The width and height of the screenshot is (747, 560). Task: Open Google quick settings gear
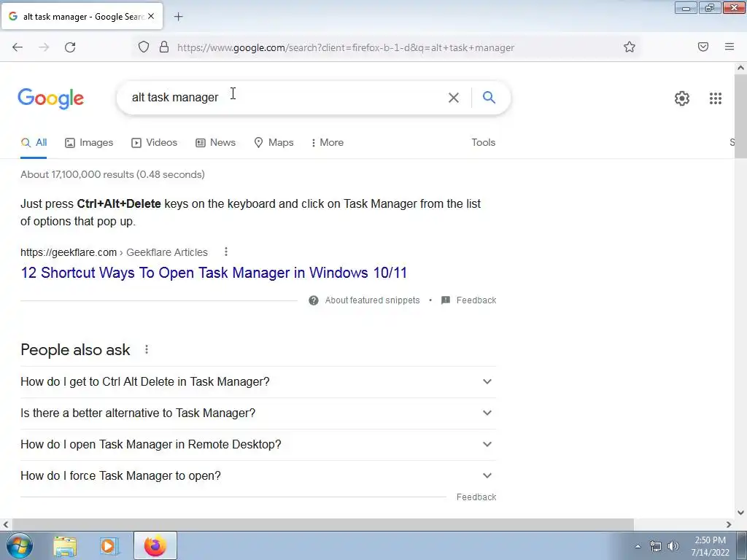coord(682,98)
